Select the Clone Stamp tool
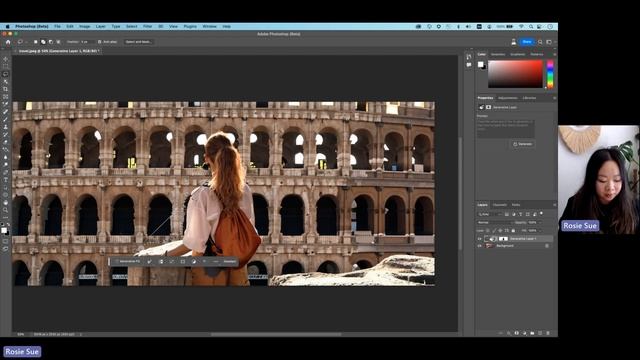The height and width of the screenshot is (360, 640). (5, 127)
